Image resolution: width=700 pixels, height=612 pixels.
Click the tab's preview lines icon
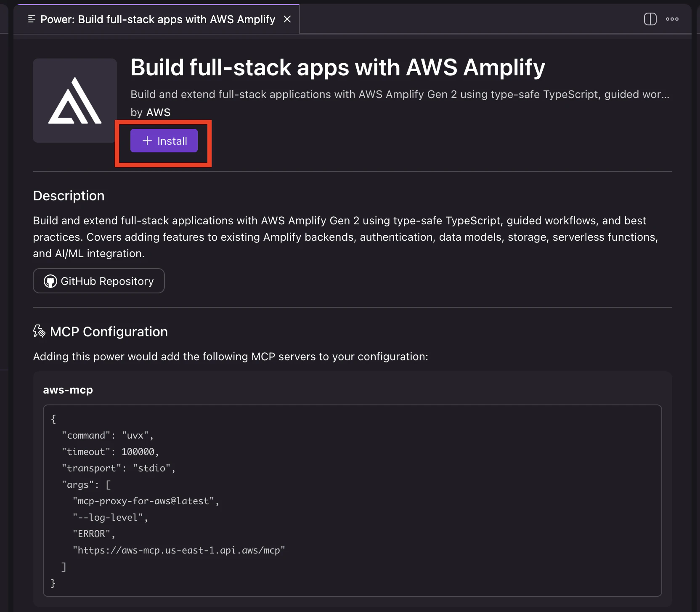32,19
